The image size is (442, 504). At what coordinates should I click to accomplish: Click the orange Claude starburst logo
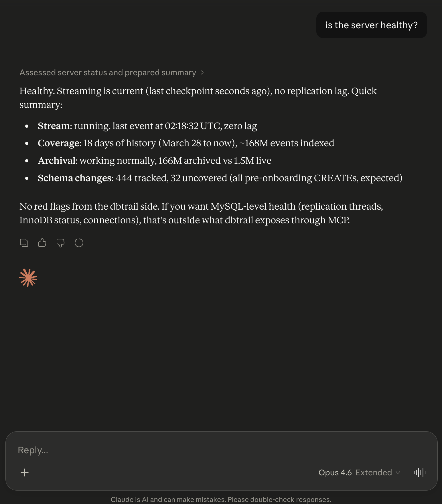28,277
